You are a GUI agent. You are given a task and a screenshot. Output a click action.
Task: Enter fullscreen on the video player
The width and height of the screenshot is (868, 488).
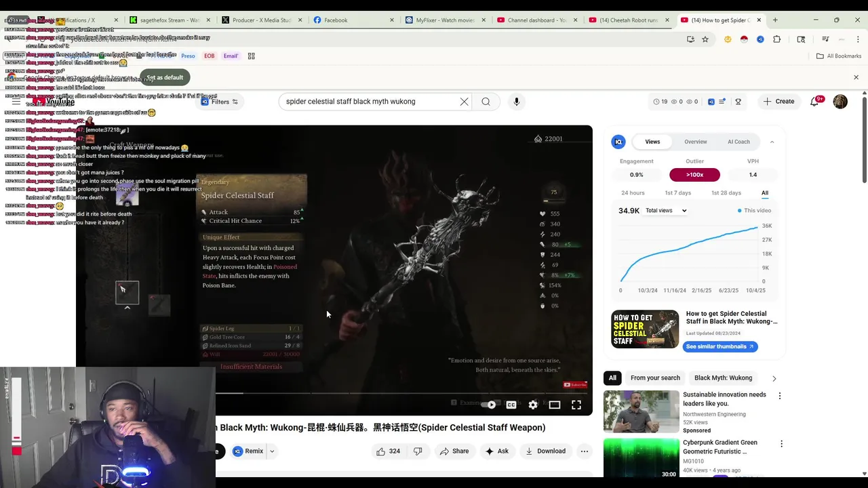pyautogui.click(x=576, y=405)
